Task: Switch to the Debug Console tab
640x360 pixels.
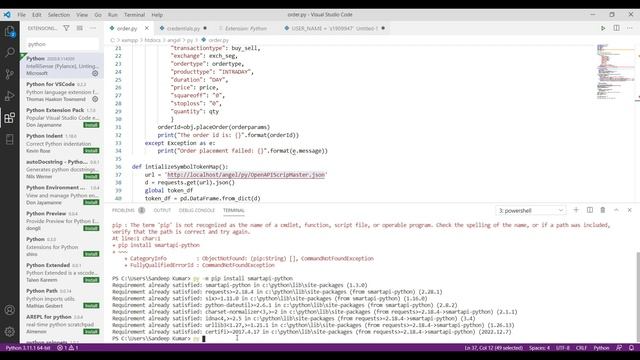Action: 197,210
